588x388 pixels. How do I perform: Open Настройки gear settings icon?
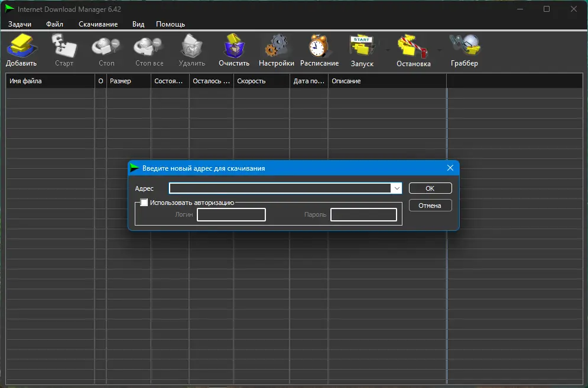coord(277,45)
